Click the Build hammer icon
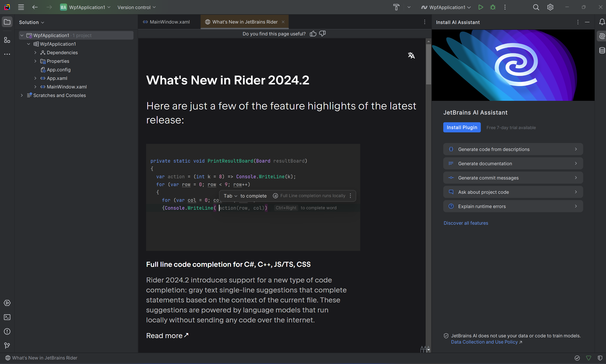 [396, 7]
